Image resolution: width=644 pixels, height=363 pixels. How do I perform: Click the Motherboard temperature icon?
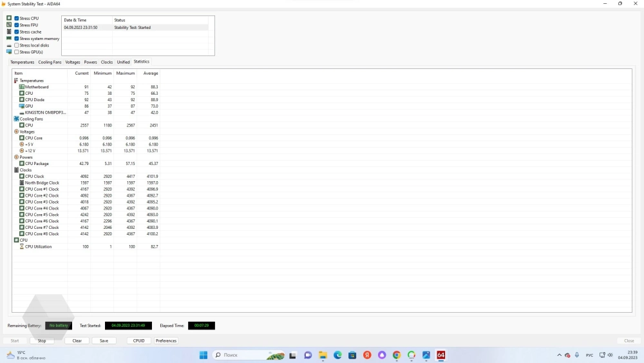(21, 86)
